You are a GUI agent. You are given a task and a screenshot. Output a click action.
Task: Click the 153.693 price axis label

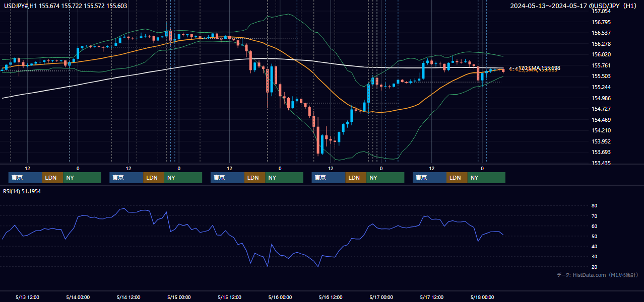tap(601, 152)
